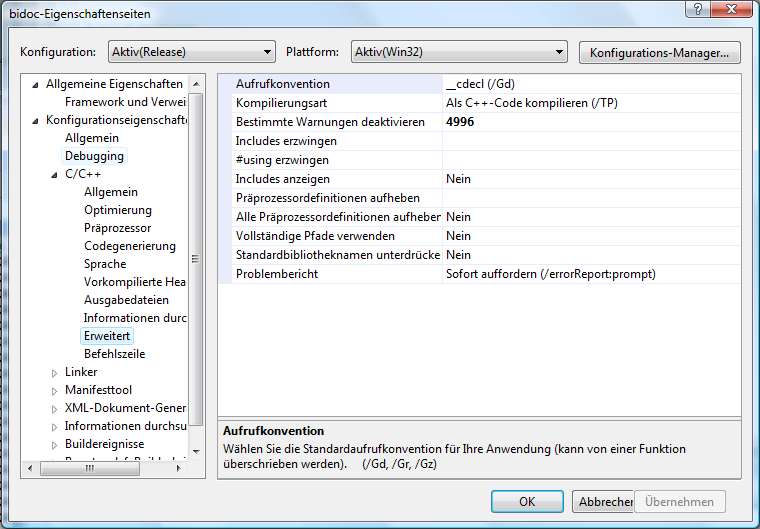Edit the disabled warnings value 4996
The image size is (760, 529).
pos(590,122)
